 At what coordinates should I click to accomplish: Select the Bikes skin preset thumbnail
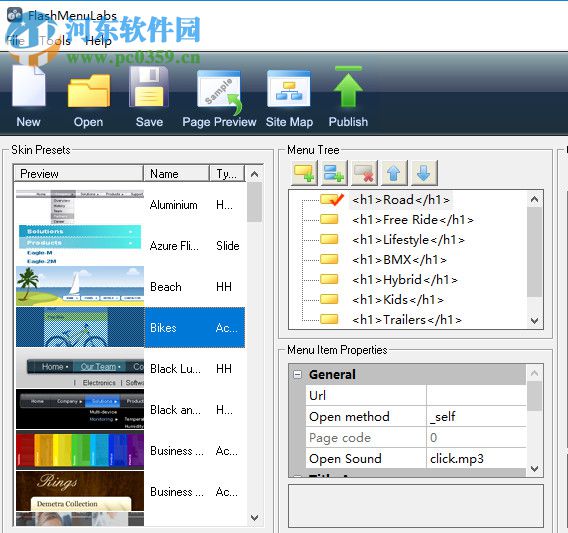click(x=80, y=327)
